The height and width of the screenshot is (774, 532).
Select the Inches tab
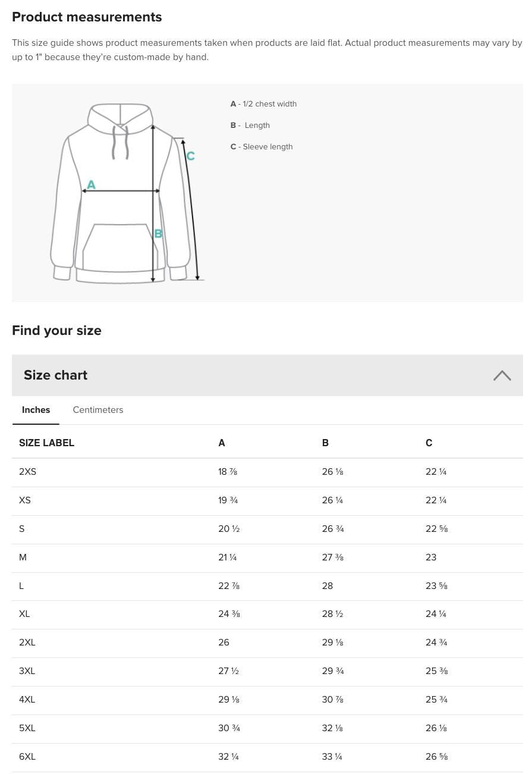tap(36, 410)
